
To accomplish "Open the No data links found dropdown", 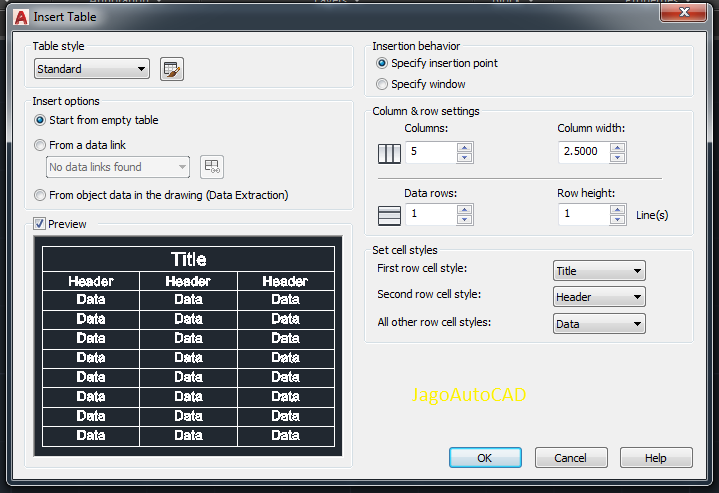I will point(118,167).
